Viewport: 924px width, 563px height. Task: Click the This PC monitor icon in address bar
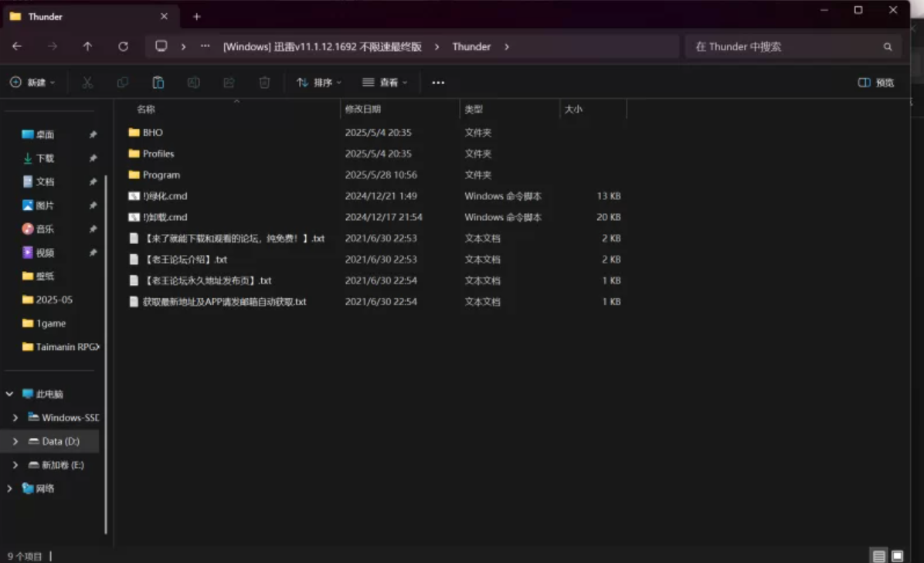(x=161, y=46)
